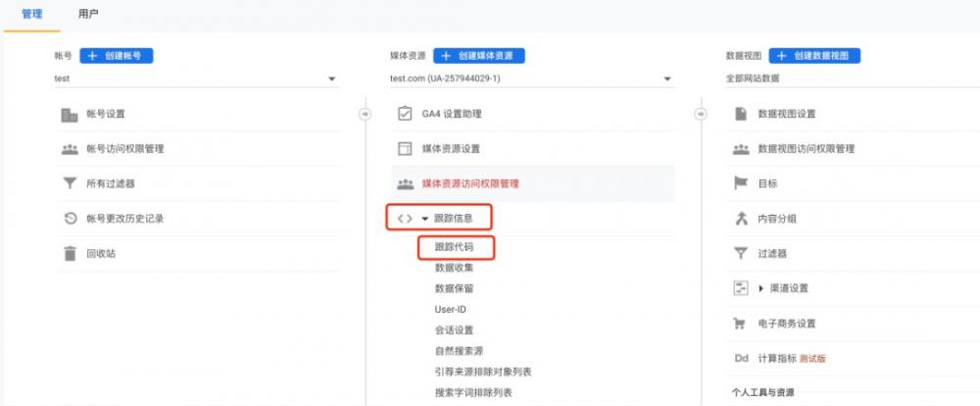Click the people icon beside 媒体资源访问权限管理

405,184
